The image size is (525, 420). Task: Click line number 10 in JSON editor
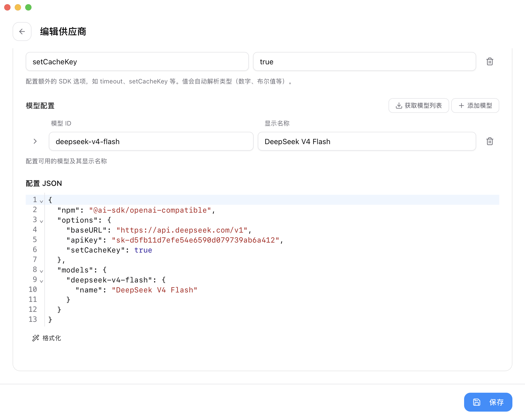(x=33, y=290)
